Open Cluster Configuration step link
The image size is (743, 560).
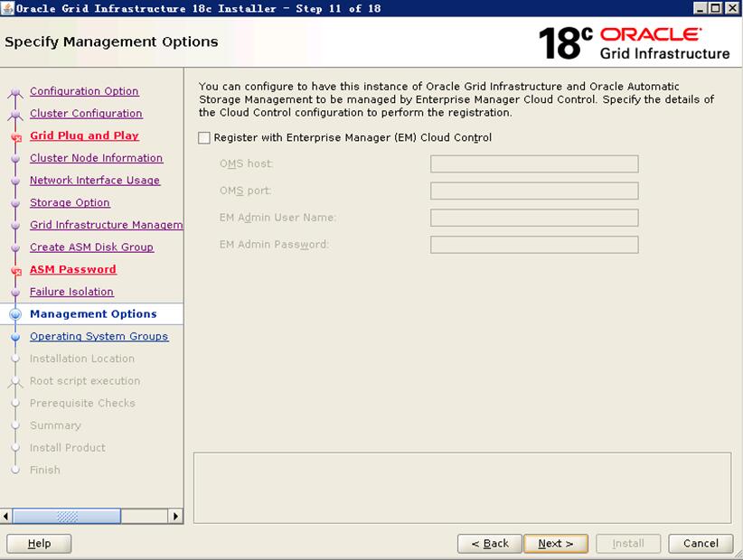tap(86, 113)
